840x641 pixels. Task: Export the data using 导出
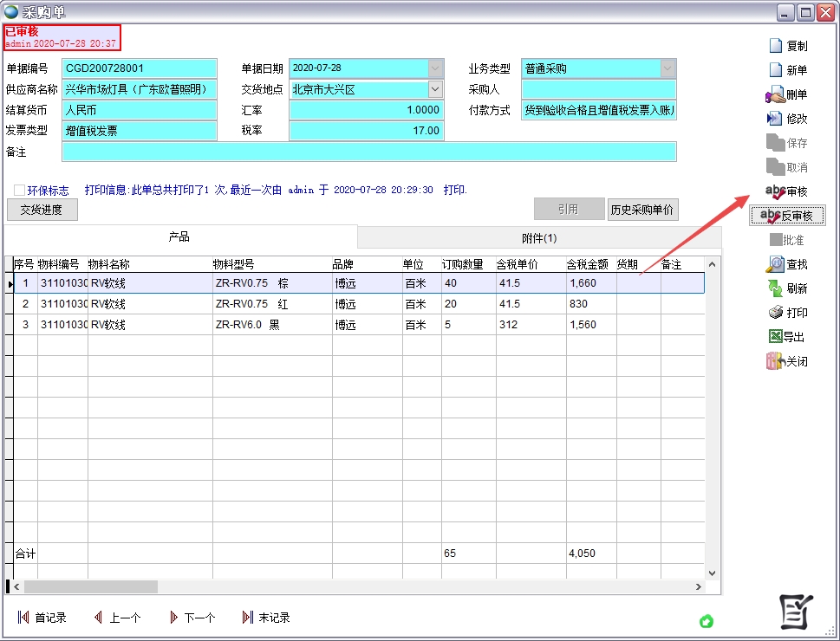pos(787,337)
